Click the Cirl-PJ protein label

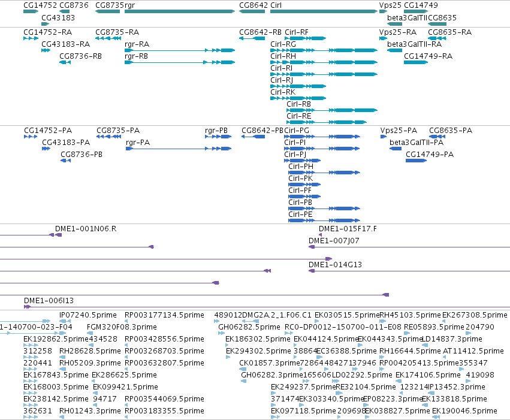pyautogui.click(x=295, y=155)
